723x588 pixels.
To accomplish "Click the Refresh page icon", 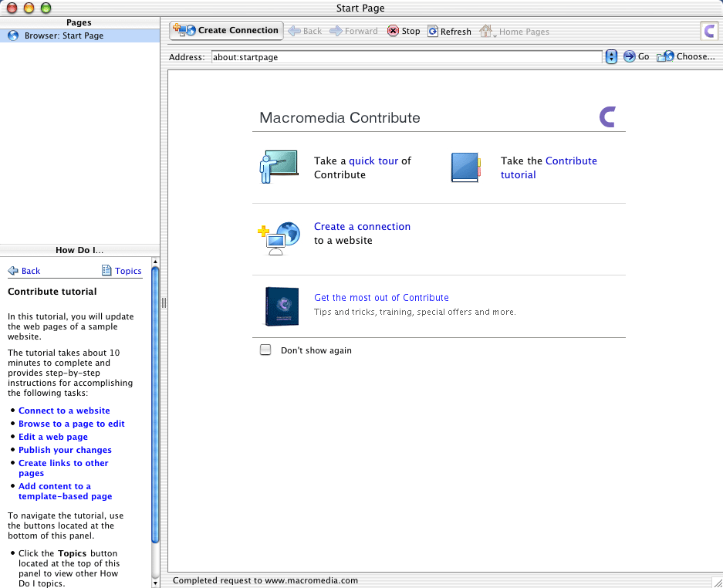I will [x=433, y=31].
